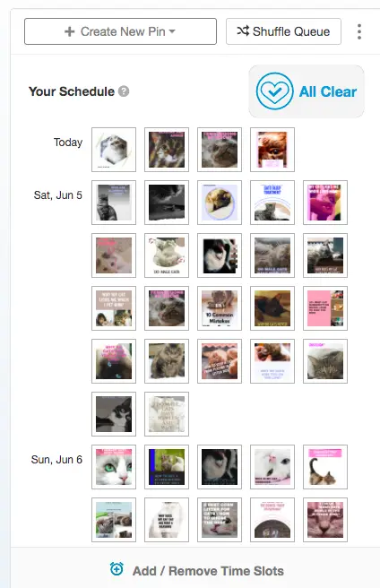Select the green-eyed white cat pin on Sun, Jun 6
This screenshot has width=380, height=588.
[114, 467]
